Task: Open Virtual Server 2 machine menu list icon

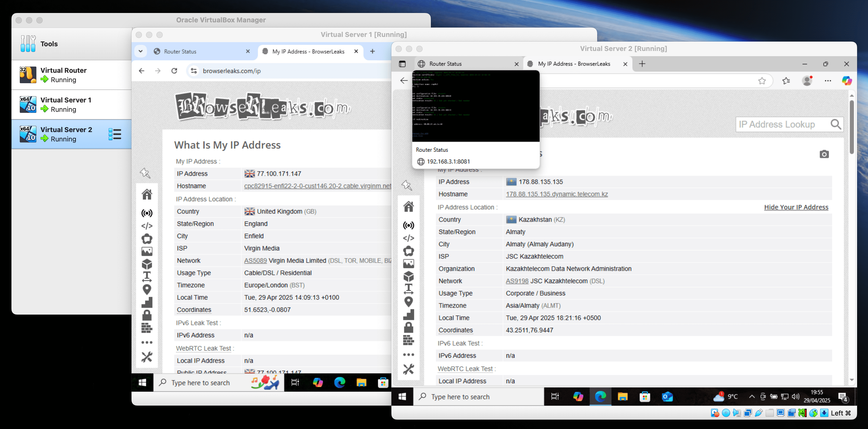Action: point(115,134)
